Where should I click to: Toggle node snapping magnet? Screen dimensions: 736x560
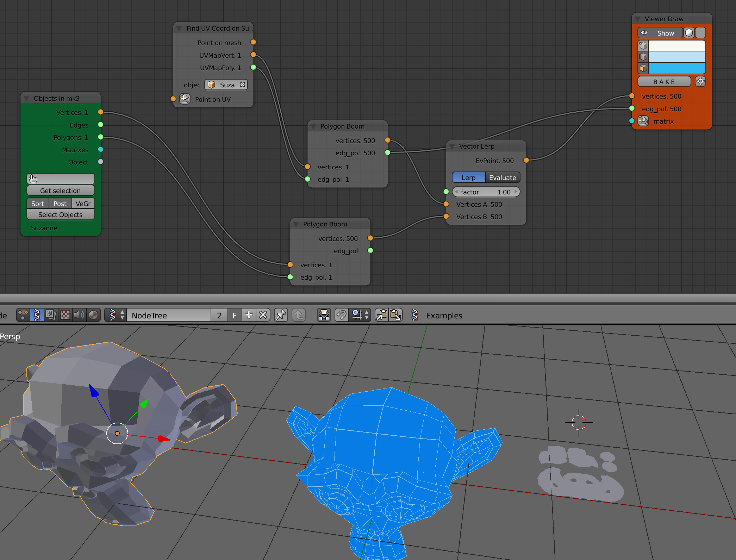coord(341,315)
